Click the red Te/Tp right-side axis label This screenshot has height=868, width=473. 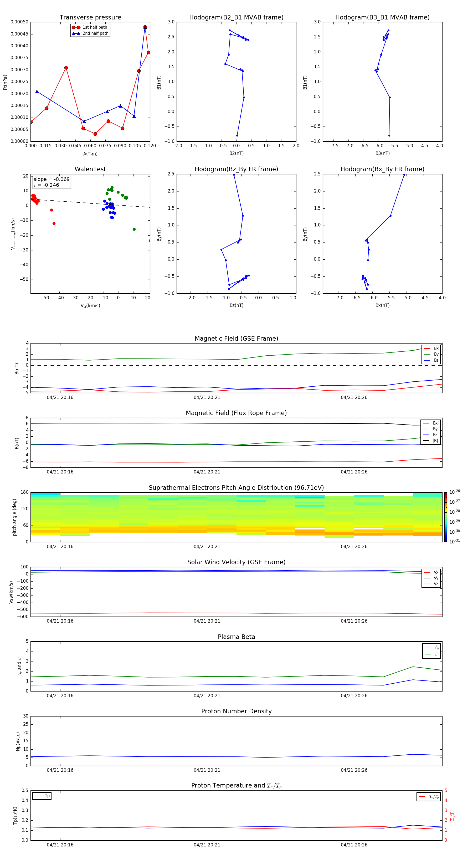tap(453, 816)
